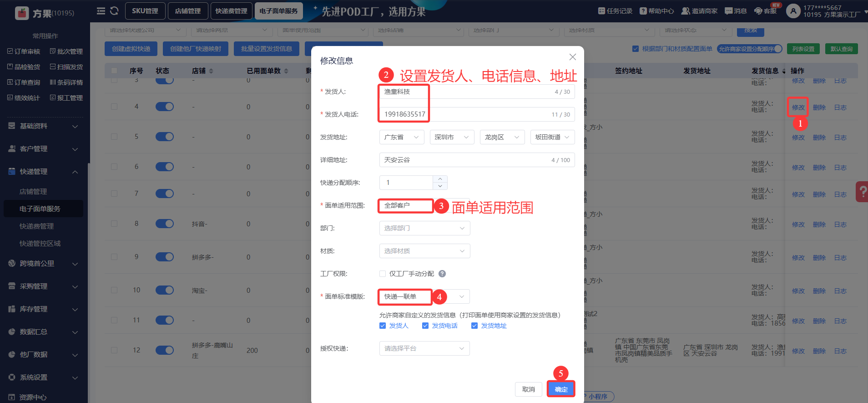Edit the 详细地址 input field
This screenshot has height=403, width=868.
point(477,160)
